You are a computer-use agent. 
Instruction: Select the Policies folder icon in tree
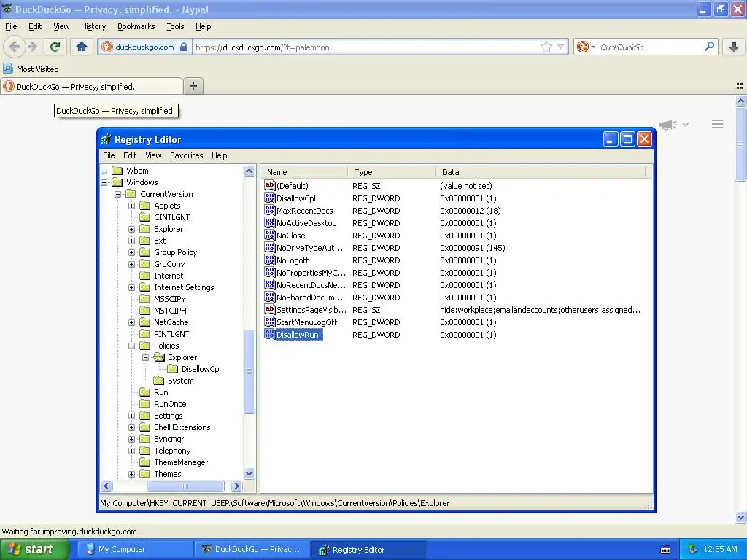pyautogui.click(x=145, y=346)
